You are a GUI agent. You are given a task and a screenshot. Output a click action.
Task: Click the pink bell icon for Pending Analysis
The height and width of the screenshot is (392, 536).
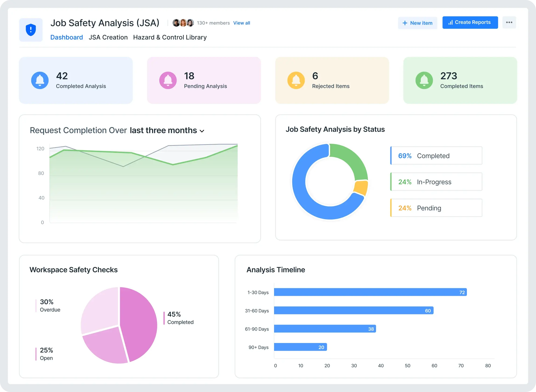[168, 80]
